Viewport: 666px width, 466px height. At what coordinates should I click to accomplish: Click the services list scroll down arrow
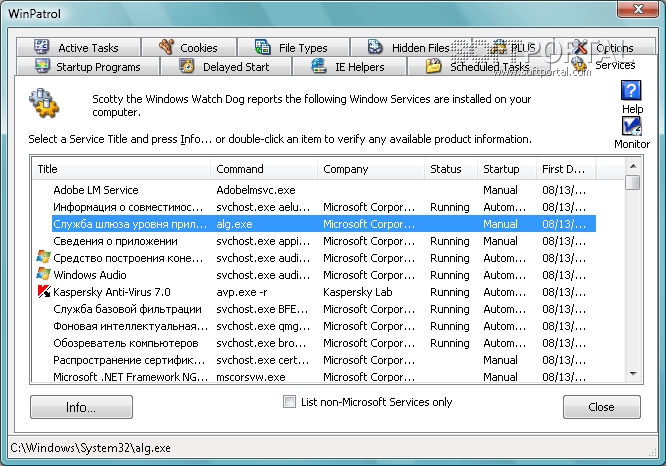(x=633, y=374)
